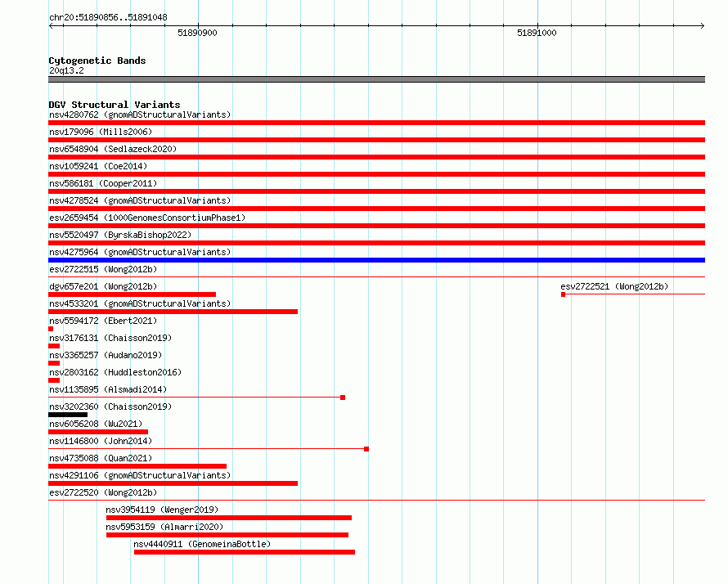Click the DGV Structural Variants track title
Screen dimensions: 728x584
click(x=115, y=105)
